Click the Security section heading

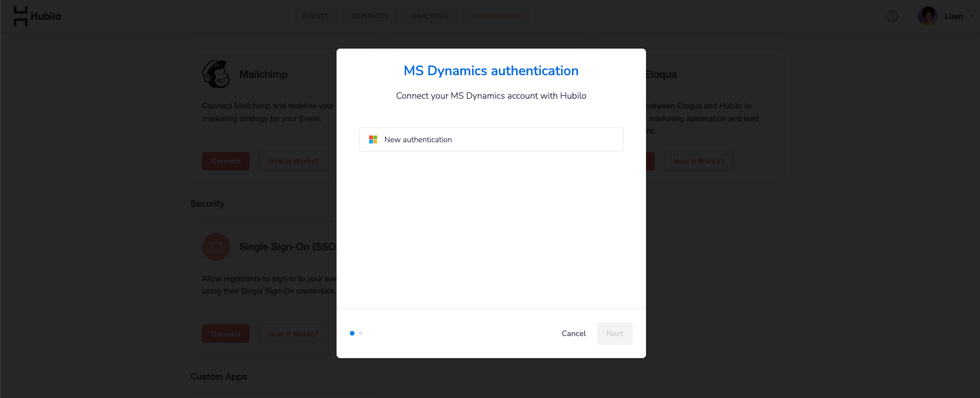207,204
